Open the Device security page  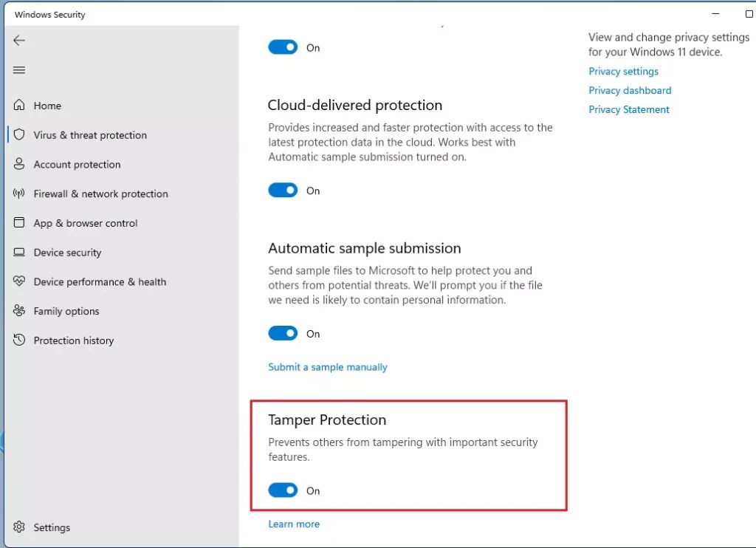point(67,253)
